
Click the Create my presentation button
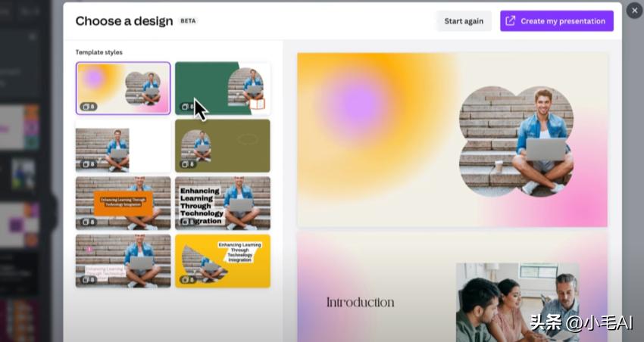point(557,21)
